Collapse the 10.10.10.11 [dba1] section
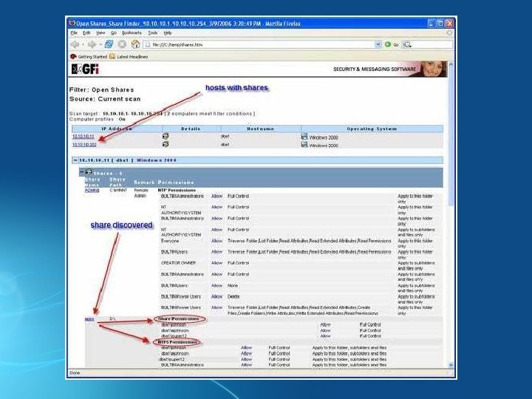The width and height of the screenshot is (532, 399). click(75, 160)
